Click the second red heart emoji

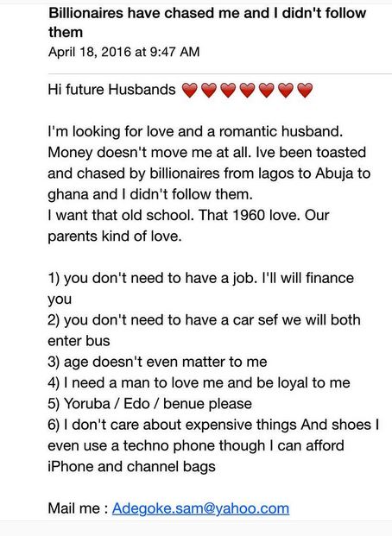pos(208,91)
